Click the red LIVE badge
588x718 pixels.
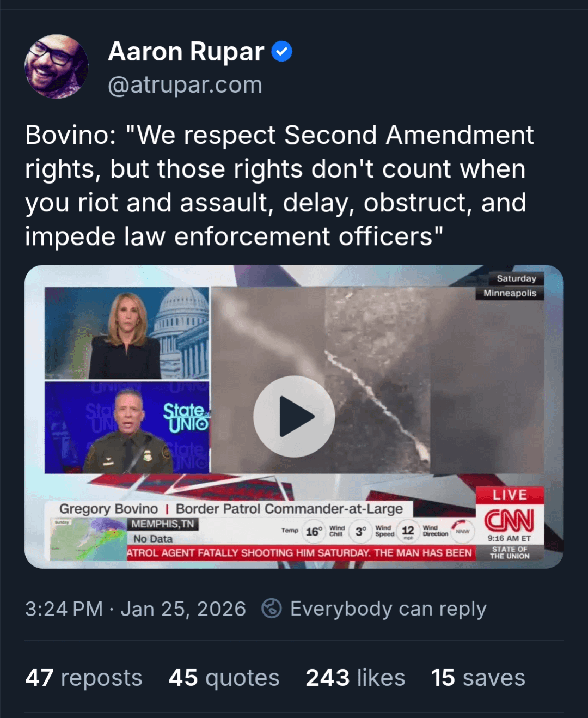[510, 495]
